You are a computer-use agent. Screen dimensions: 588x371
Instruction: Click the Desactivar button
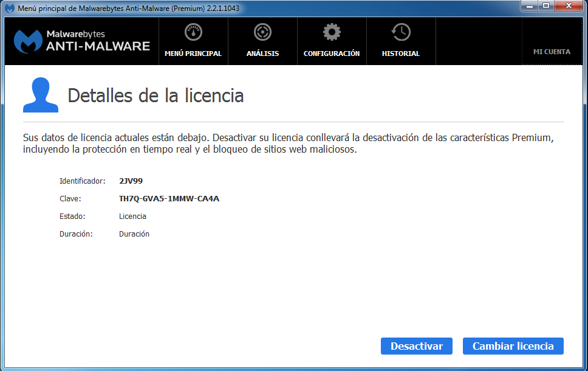(417, 346)
